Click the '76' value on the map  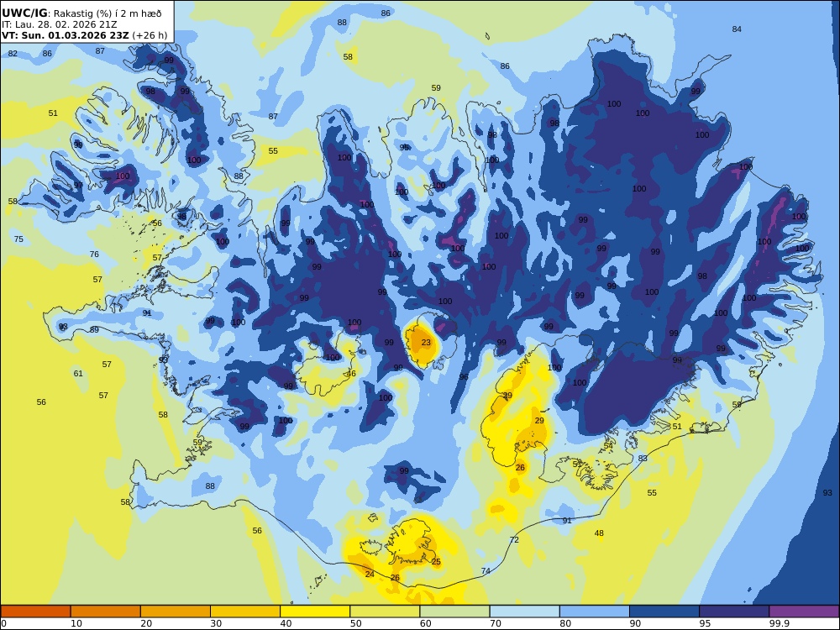(x=94, y=254)
